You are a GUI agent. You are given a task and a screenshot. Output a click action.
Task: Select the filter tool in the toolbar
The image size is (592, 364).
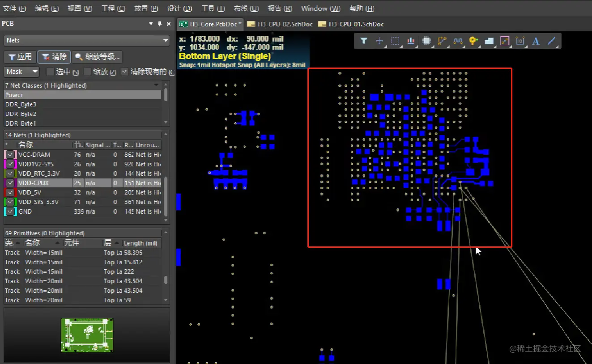364,41
